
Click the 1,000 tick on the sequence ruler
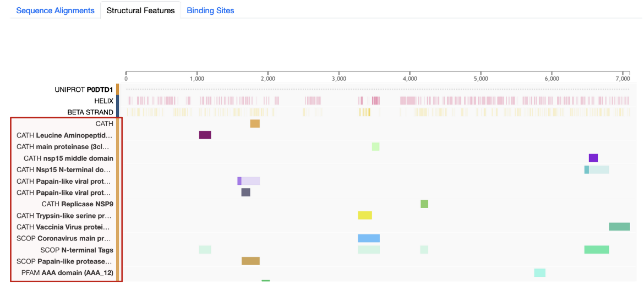197,78
